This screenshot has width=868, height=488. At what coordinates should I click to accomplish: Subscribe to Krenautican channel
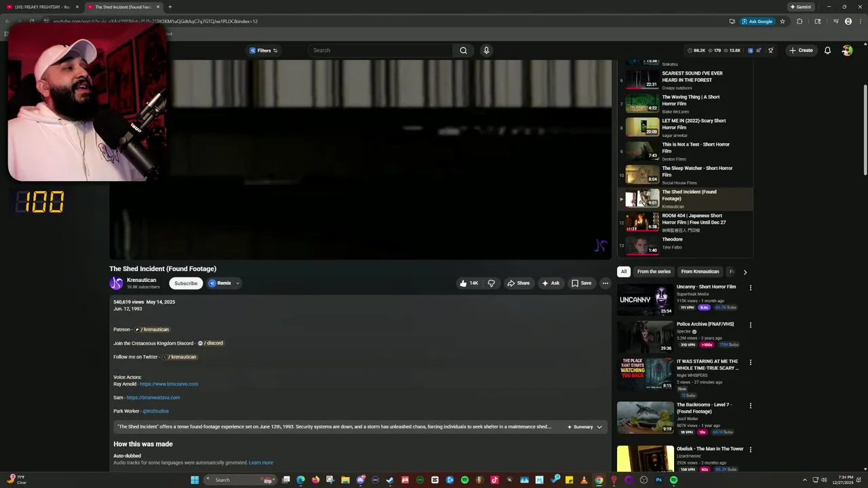click(186, 283)
